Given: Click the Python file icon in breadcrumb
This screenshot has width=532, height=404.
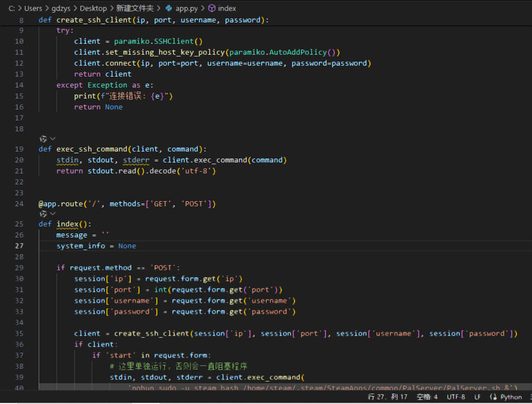Looking at the screenshot, I should (168, 9).
